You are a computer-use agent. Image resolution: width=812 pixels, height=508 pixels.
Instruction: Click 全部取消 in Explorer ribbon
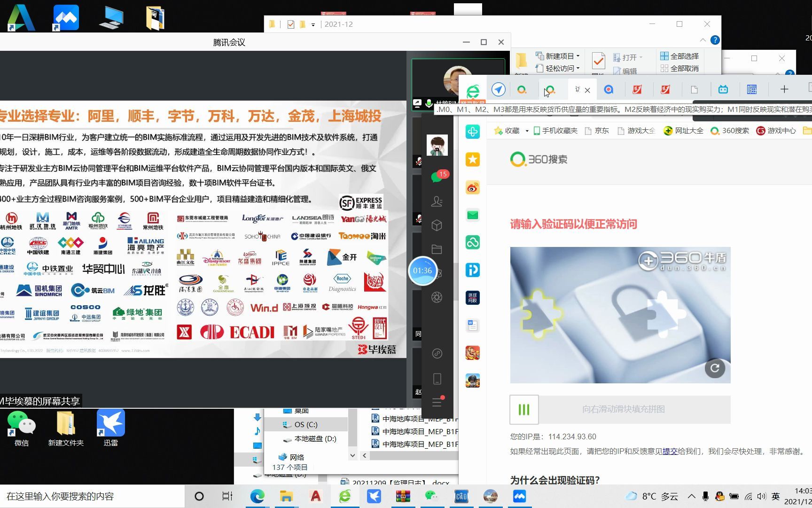click(679, 68)
